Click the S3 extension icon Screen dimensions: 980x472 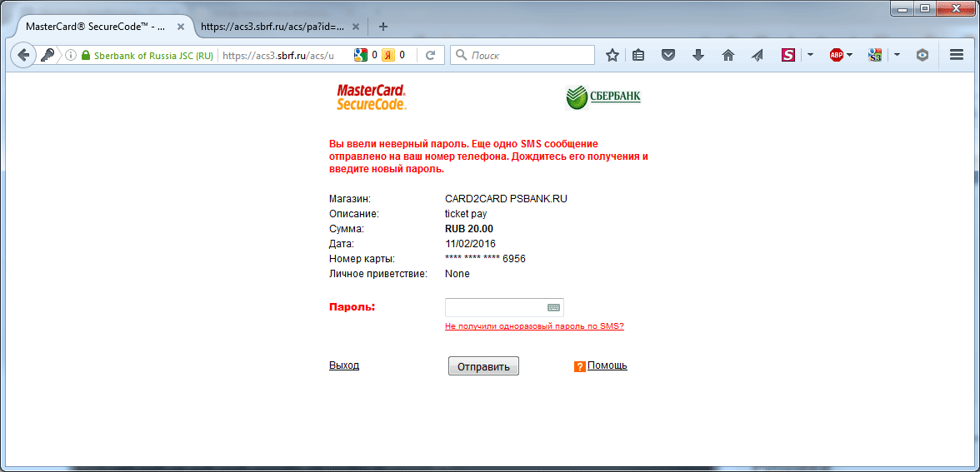(874, 55)
